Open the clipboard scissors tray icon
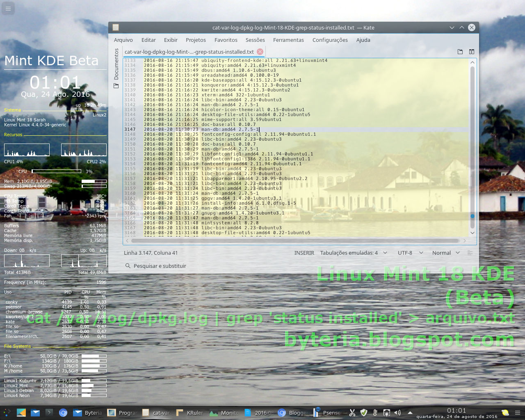The width and height of the screenshot is (525, 420). (x=352, y=413)
